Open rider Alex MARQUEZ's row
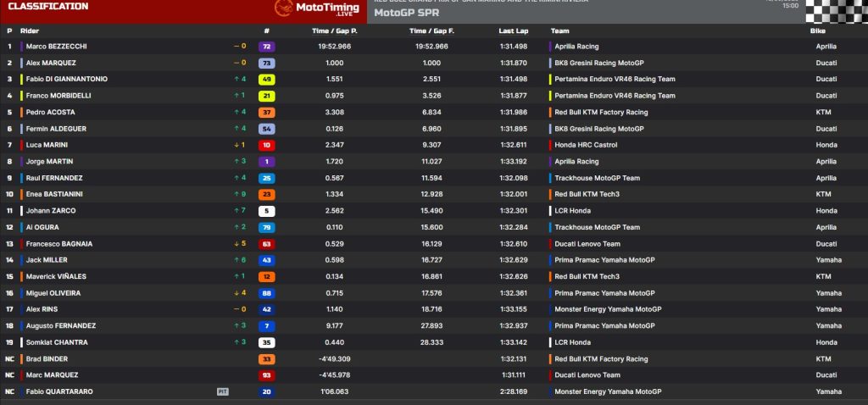Image resolution: width=868 pixels, height=405 pixels. click(x=51, y=63)
